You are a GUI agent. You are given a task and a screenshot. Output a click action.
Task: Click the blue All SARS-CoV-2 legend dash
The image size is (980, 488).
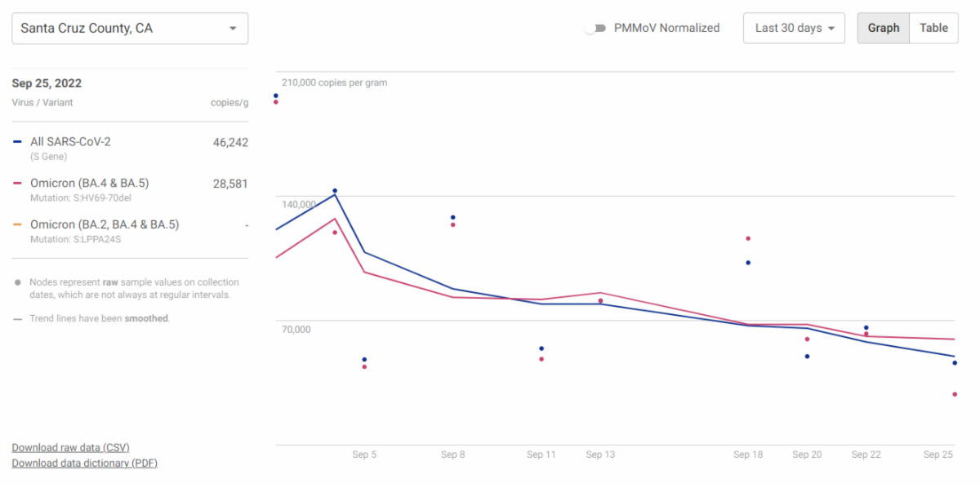(x=18, y=142)
